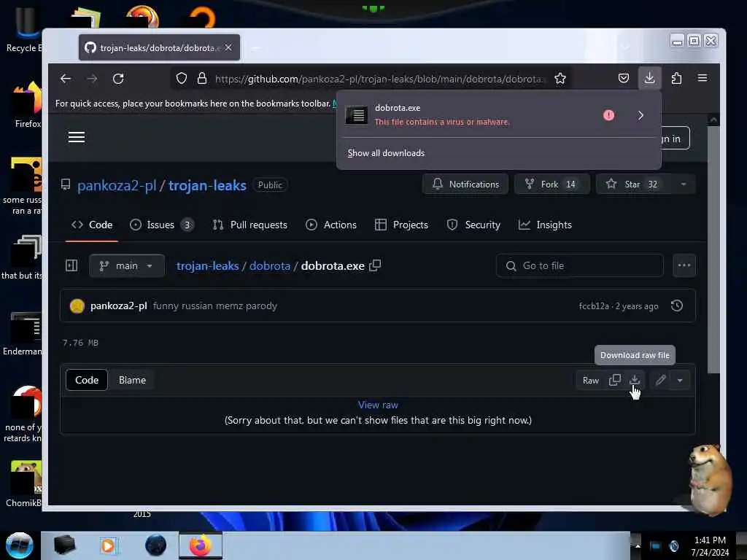
Task: Click the Raw button
Action: pos(591,381)
